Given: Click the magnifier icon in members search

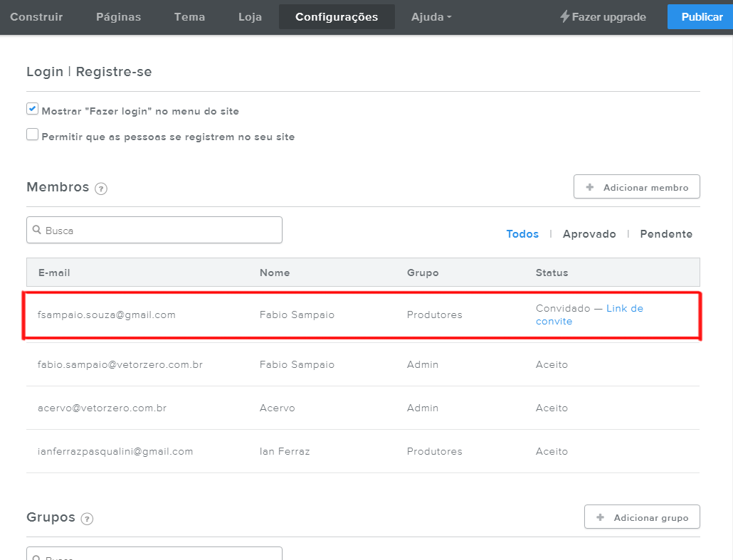Looking at the screenshot, I should click(x=37, y=230).
